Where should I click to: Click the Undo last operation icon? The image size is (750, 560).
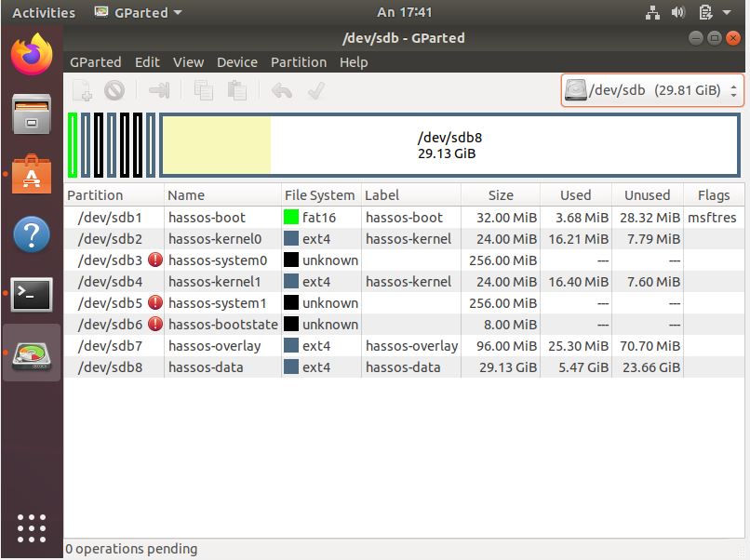pos(282,90)
